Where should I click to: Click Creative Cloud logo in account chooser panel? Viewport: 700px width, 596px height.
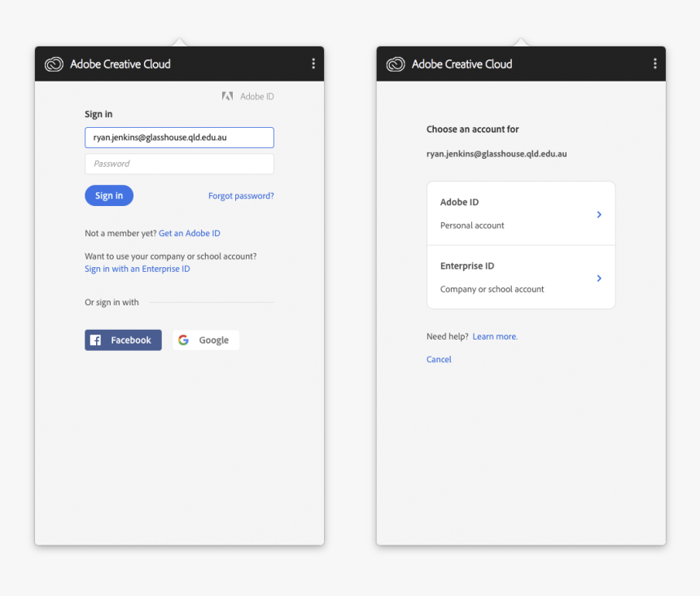tap(396, 64)
